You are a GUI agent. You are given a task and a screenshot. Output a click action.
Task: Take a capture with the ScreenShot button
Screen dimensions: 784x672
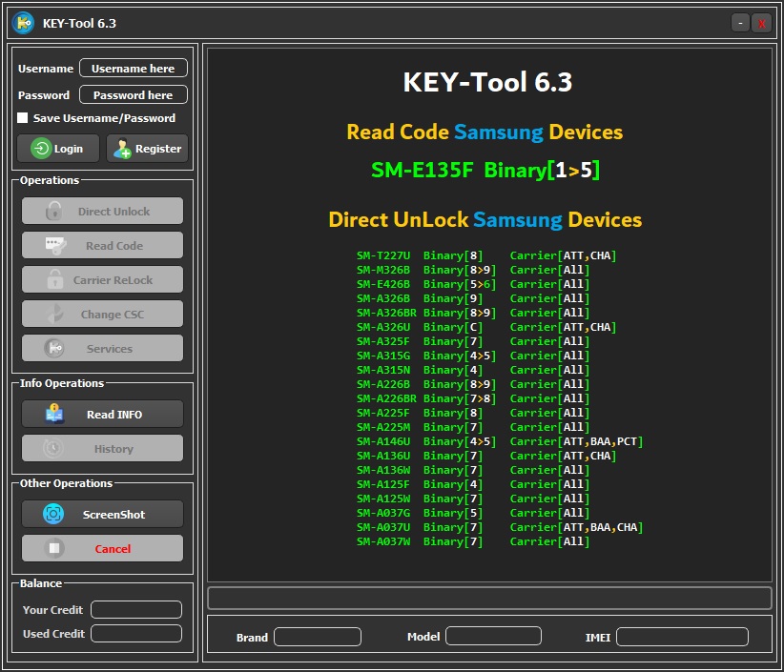tap(102, 514)
